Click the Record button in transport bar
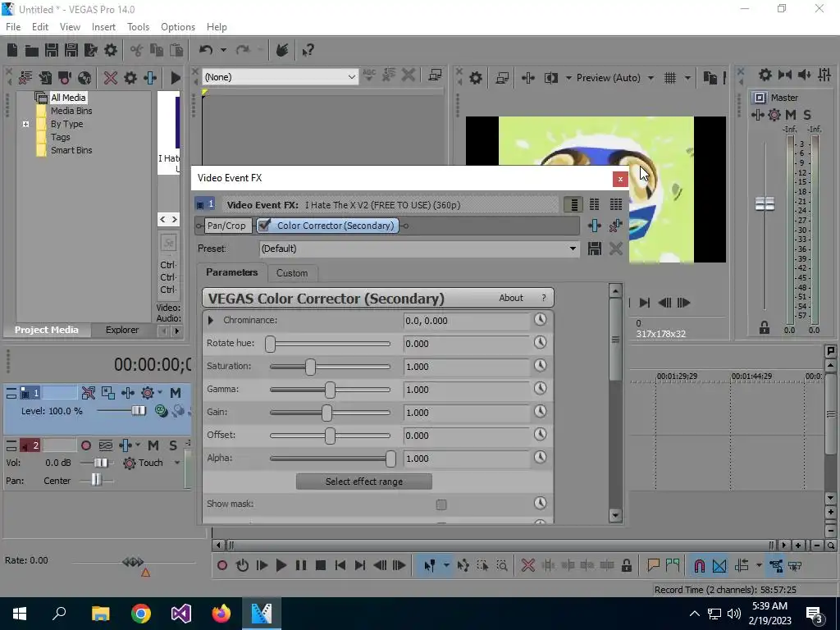 click(x=222, y=565)
